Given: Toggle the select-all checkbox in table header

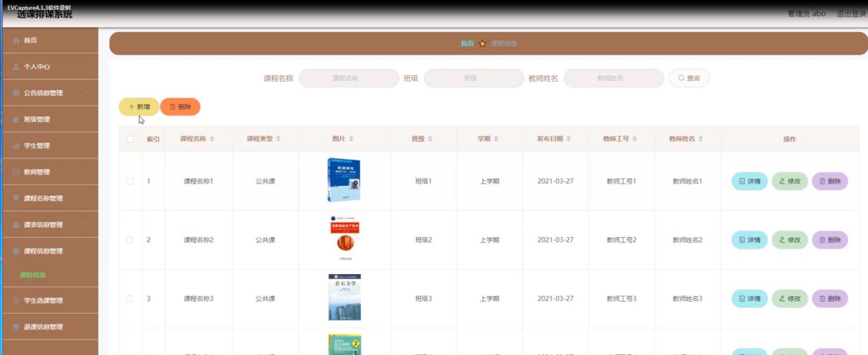Looking at the screenshot, I should 130,139.
